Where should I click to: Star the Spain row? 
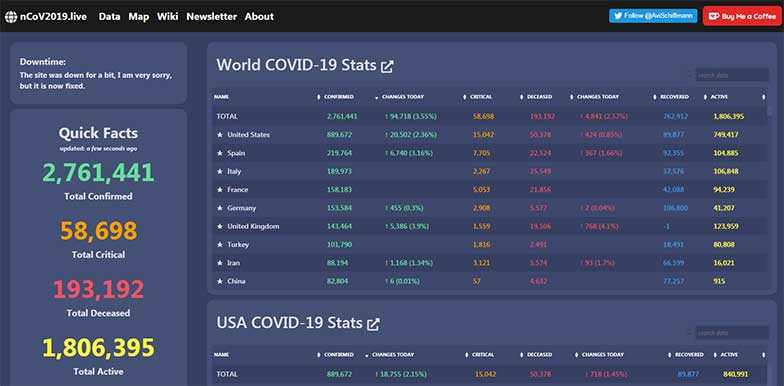point(220,153)
